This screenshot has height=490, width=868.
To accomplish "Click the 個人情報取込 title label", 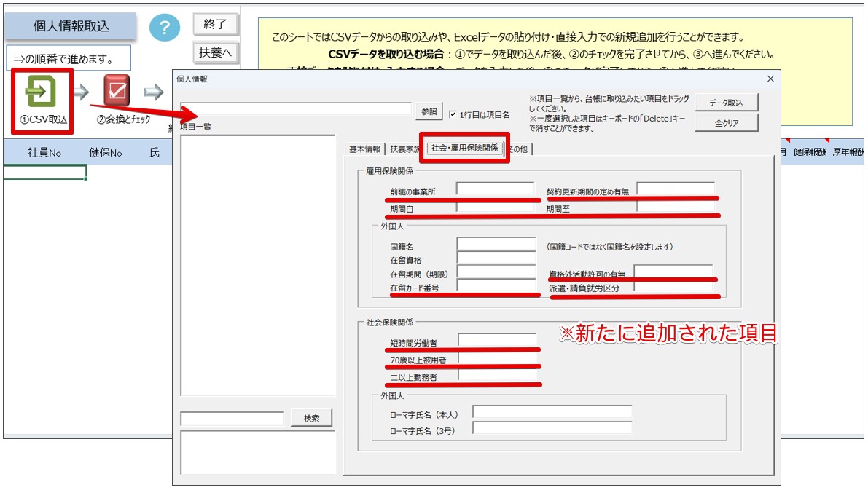I will coord(71,26).
